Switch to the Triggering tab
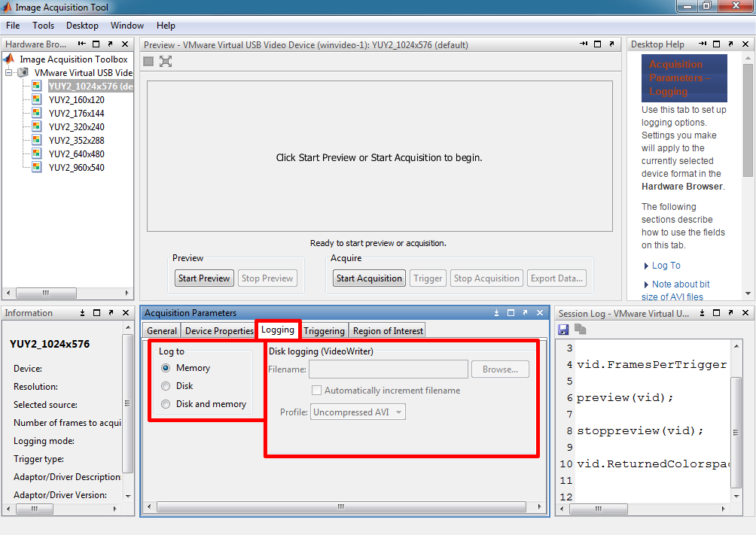 click(324, 330)
